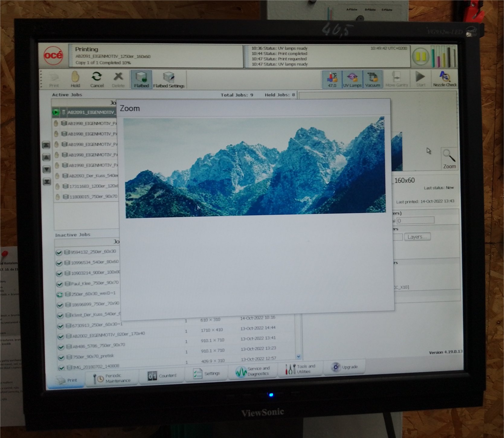
Task: Select inactive job Klimt_Der_Kuss_540er
Action: point(88,314)
